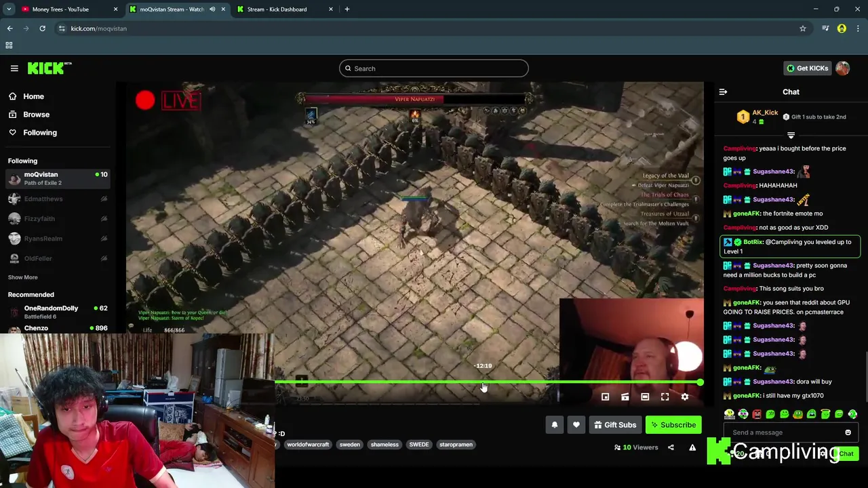Mute the moQvistan tab via speaker icon
Image resolution: width=868 pixels, height=488 pixels.
212,9
